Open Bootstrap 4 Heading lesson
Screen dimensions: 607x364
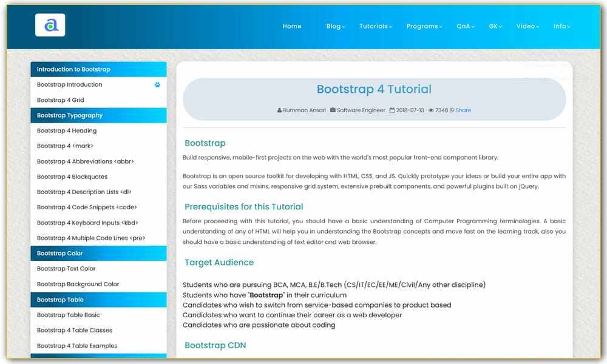point(99,131)
